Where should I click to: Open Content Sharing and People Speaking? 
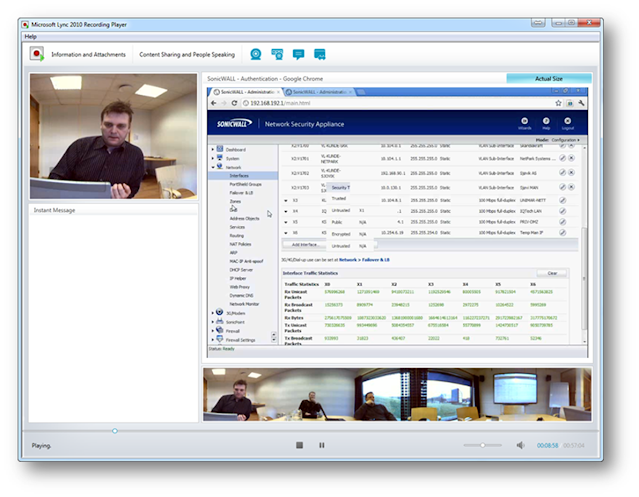click(187, 54)
